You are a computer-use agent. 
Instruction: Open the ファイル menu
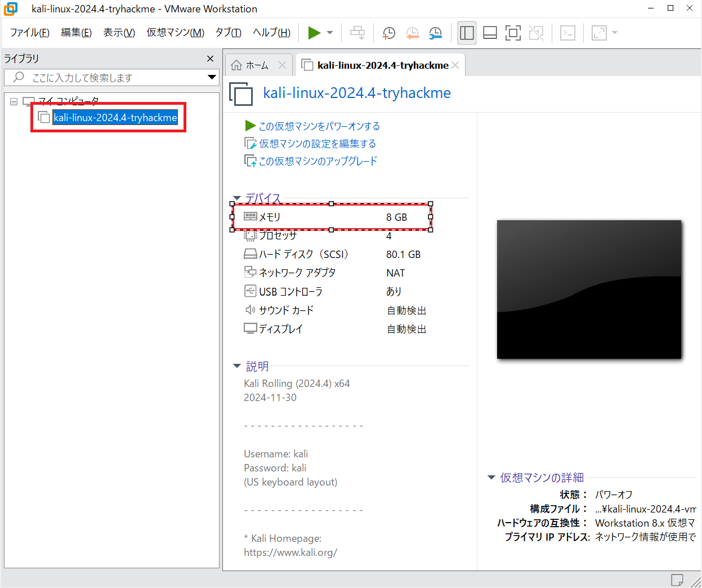click(x=29, y=33)
